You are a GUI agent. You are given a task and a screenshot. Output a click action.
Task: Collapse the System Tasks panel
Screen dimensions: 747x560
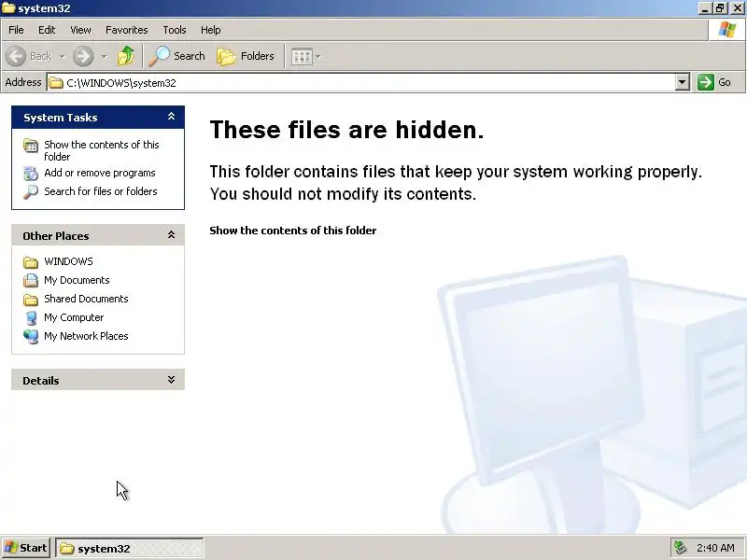click(171, 117)
